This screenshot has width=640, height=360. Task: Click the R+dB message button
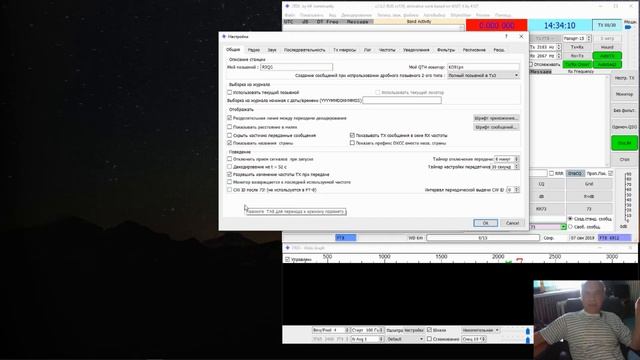pyautogui.click(x=589, y=196)
